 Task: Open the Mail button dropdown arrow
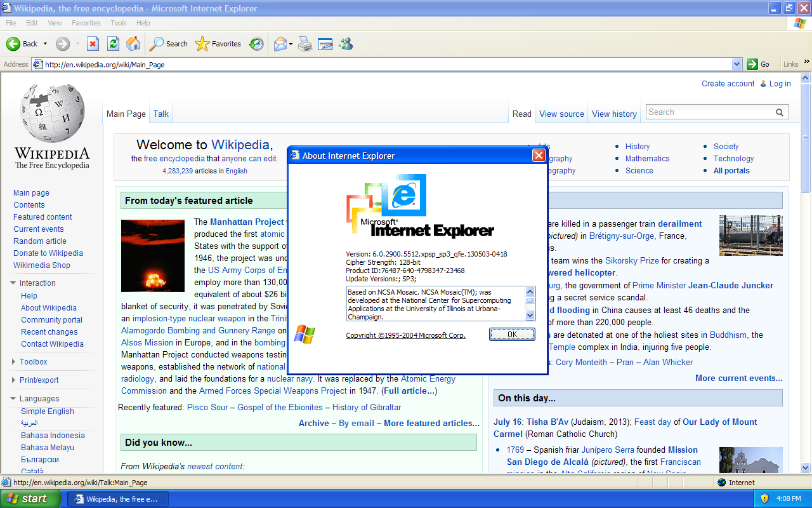coord(291,44)
